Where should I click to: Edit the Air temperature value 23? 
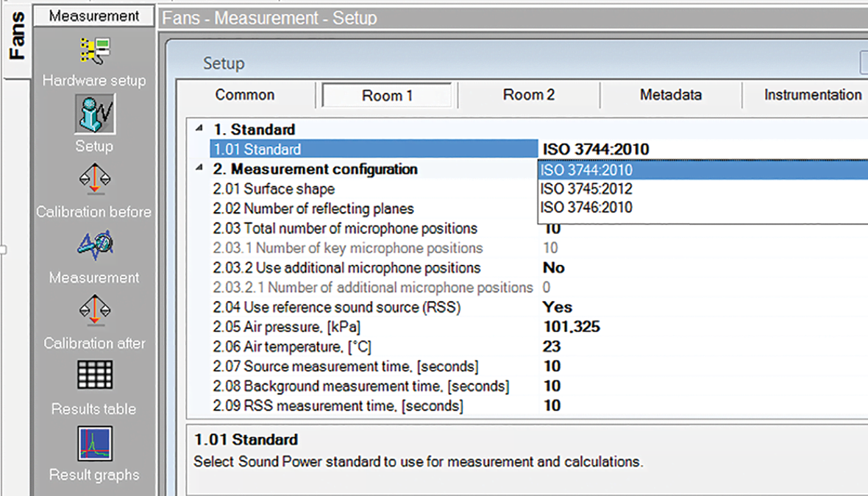(x=552, y=347)
